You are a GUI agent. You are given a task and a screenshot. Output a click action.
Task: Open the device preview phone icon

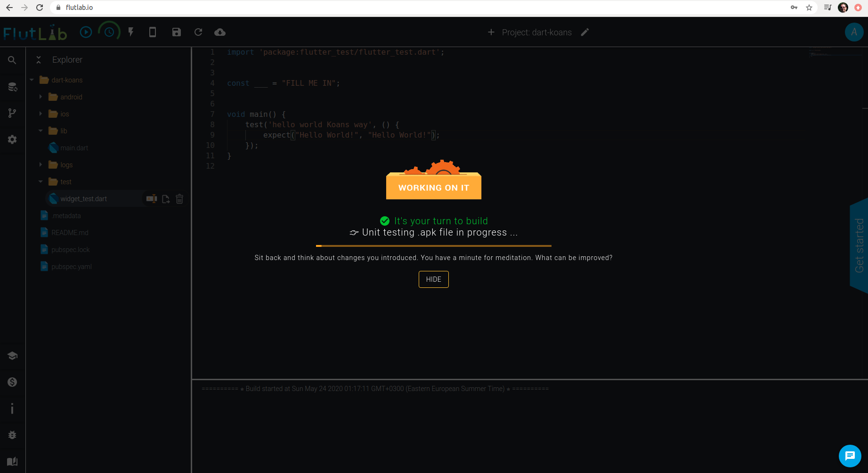[x=153, y=32]
